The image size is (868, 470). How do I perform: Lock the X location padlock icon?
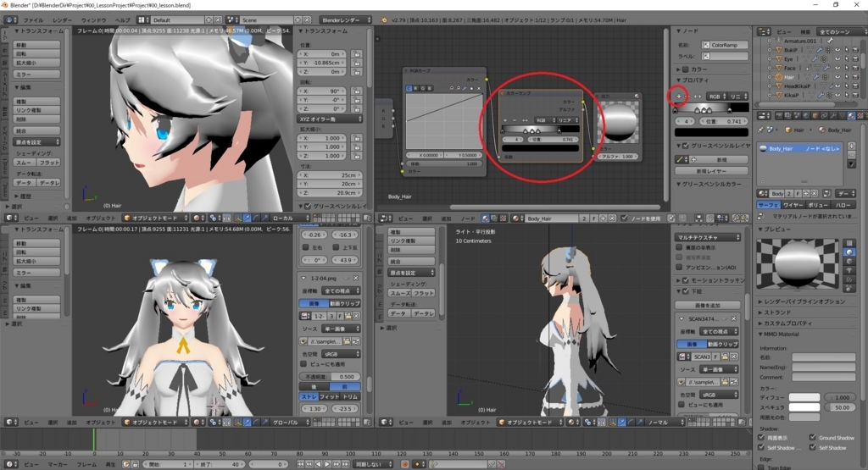click(x=357, y=54)
